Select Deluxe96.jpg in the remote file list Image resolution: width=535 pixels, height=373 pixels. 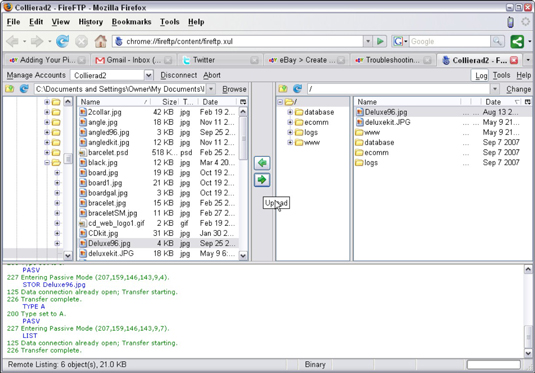click(x=443, y=112)
